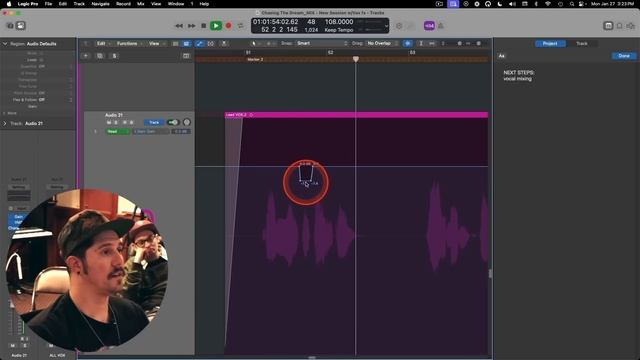Click the Play button in transport
The image size is (640, 360).
coord(216,26)
